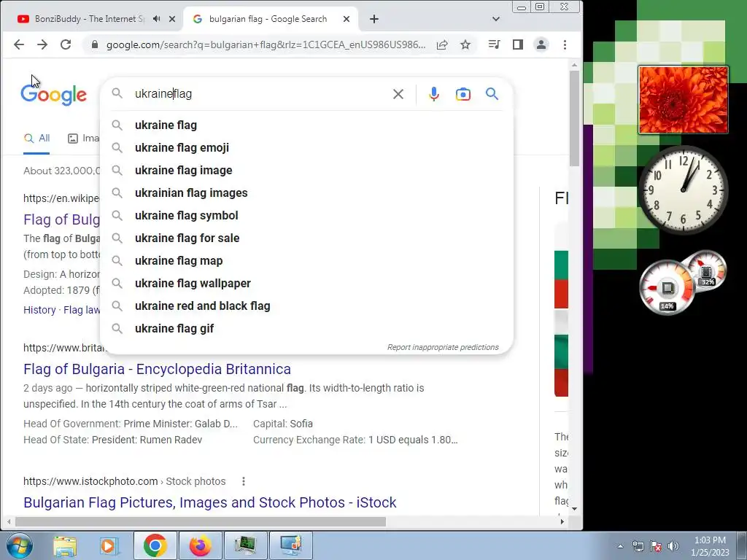This screenshot has height=560, width=747.
Task: Close the bulgarian flag search tab
Action: click(x=347, y=19)
